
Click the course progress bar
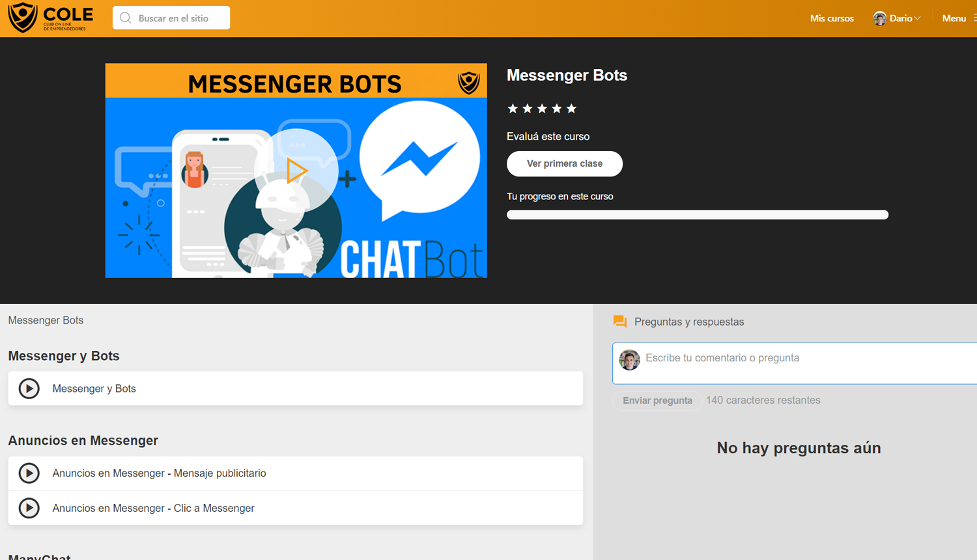[698, 215]
